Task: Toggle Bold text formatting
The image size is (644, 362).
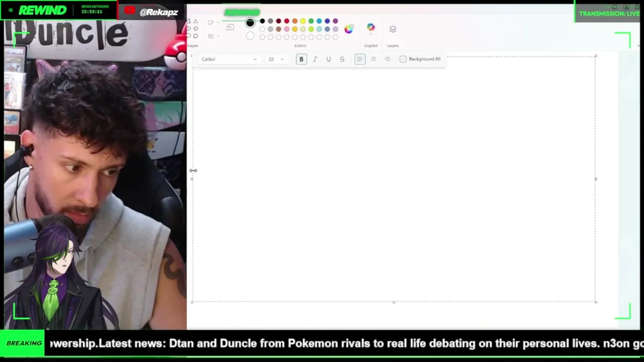Action: pyautogui.click(x=301, y=59)
